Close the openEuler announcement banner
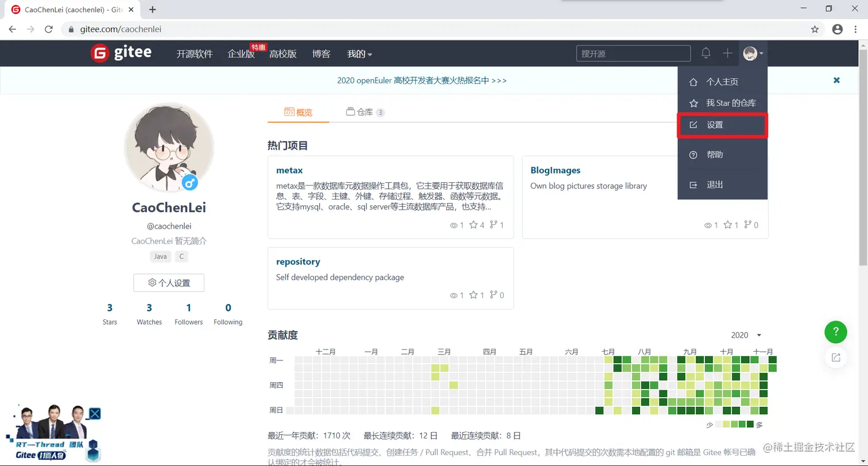The width and height of the screenshot is (868, 466). click(x=836, y=80)
